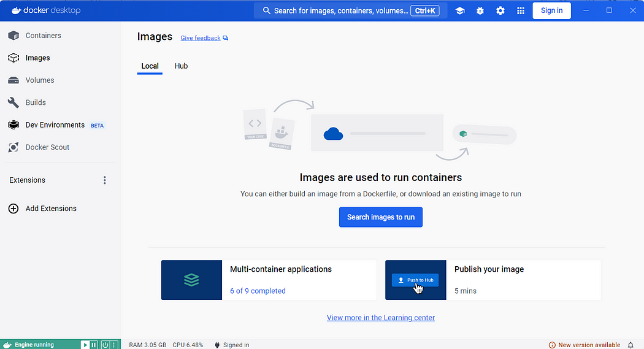Click the Docker Desktop whale logo
The height and width of the screenshot is (349, 644).
pos(17,10)
